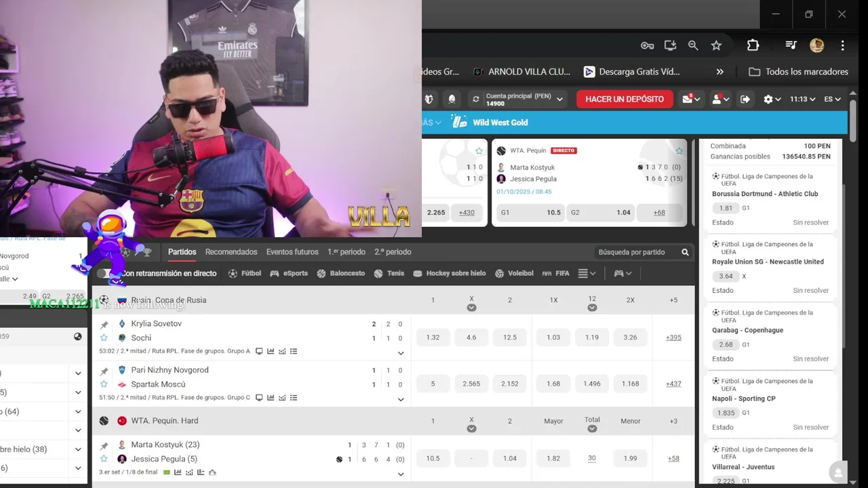868x488 pixels.
Task: Open the browser zoom magnifier icon
Action: pos(693,45)
